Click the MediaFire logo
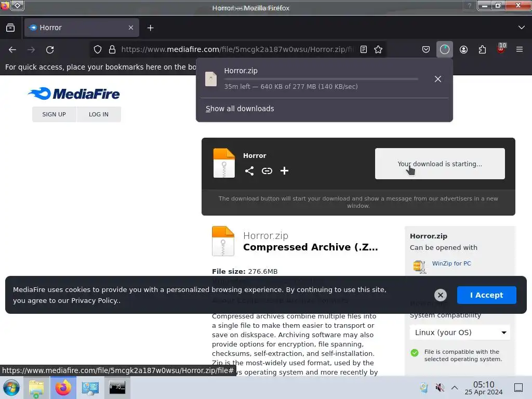Image resolution: width=532 pixels, height=399 pixels. point(74,94)
